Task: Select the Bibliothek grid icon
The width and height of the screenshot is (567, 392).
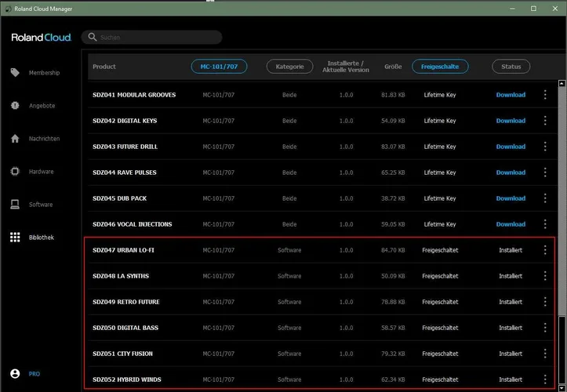Action: coord(15,238)
